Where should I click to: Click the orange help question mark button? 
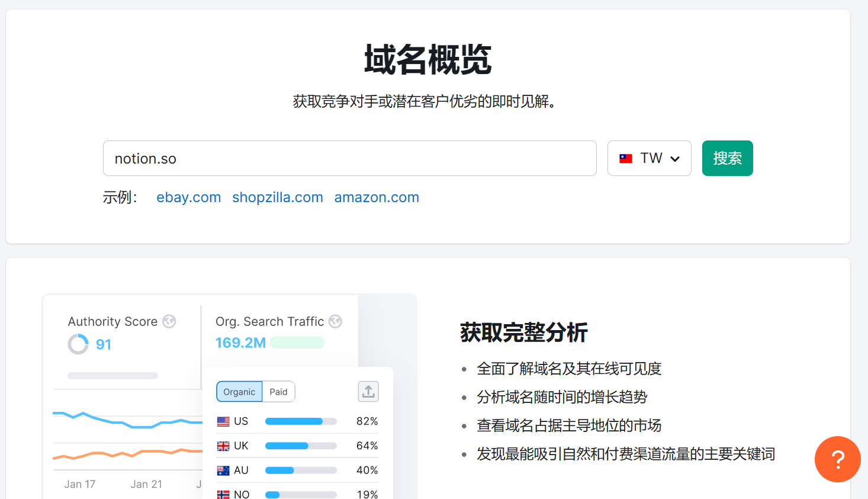(837, 459)
